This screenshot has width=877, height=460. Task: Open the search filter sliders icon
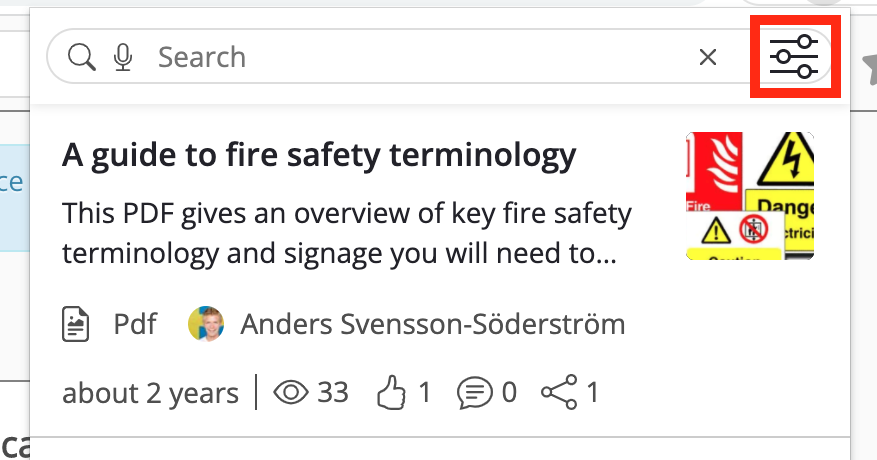pyautogui.click(x=794, y=57)
